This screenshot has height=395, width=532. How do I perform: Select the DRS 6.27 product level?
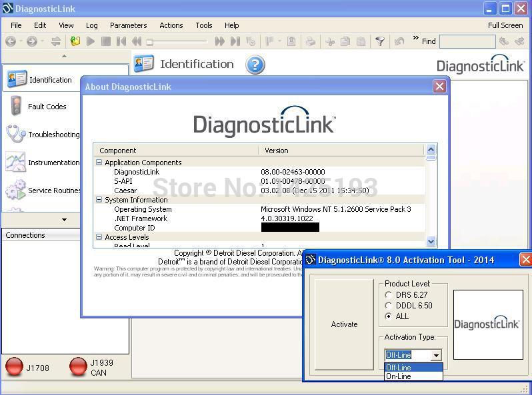[389, 294]
